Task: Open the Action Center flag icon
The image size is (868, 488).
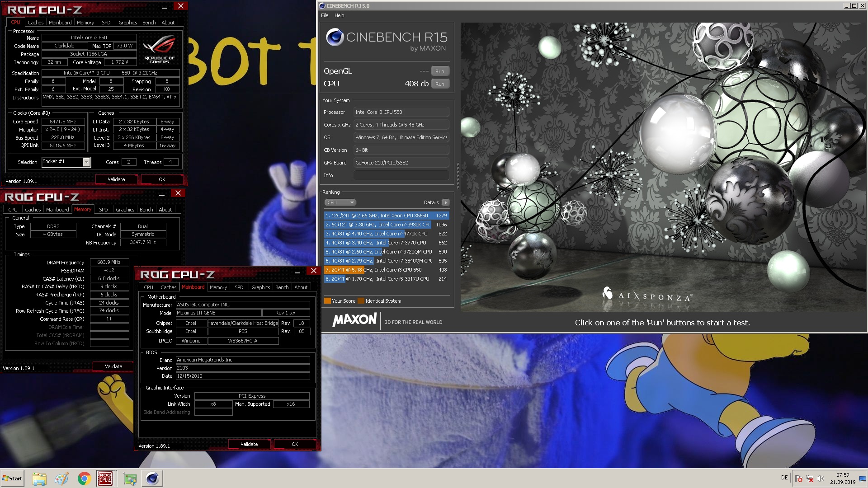Action: click(x=799, y=479)
